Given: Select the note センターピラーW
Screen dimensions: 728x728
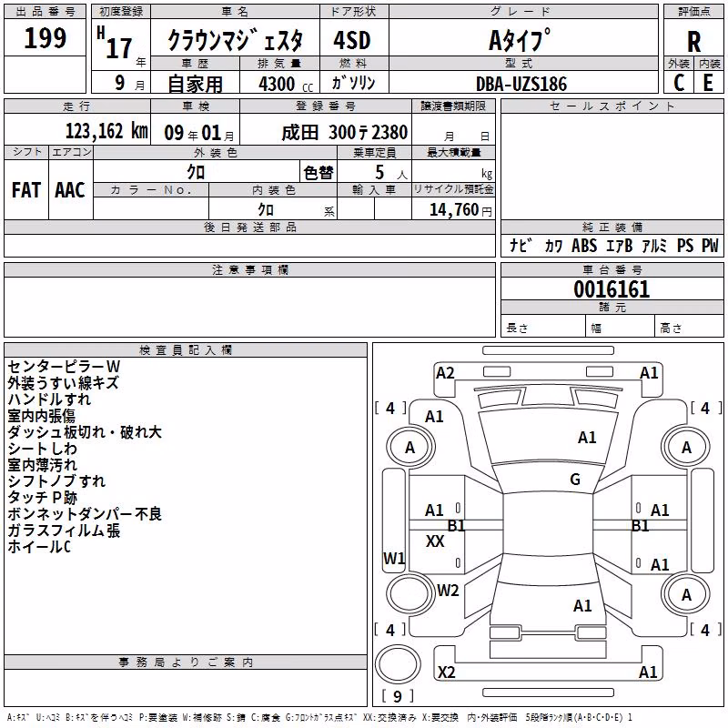Looking at the screenshot, I should pyautogui.click(x=64, y=367).
